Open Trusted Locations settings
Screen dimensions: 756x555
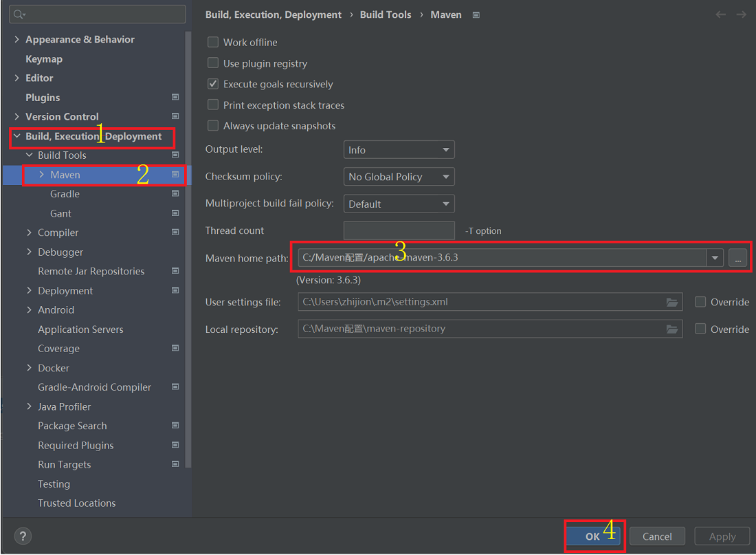point(77,503)
